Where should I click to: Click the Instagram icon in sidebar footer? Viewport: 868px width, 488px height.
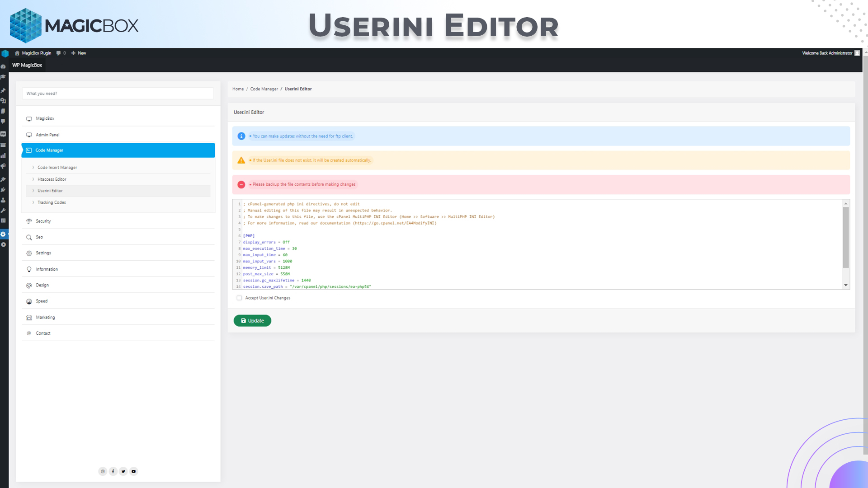(103, 471)
